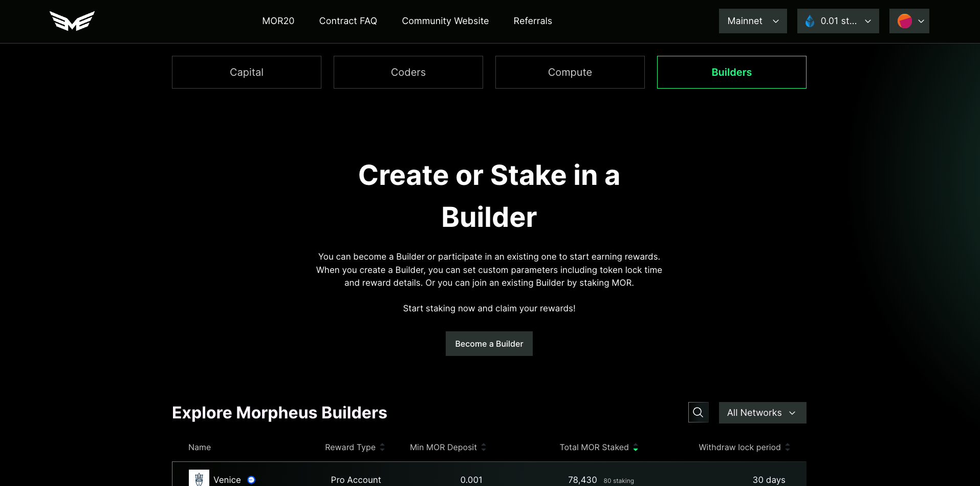Click the '80 staking' label
Image resolution: width=980 pixels, height=486 pixels.
tap(619, 481)
